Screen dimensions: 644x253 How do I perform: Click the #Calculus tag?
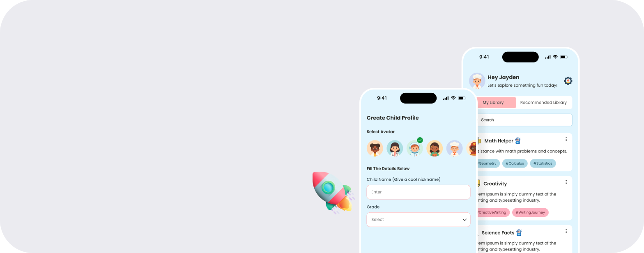pos(515,163)
